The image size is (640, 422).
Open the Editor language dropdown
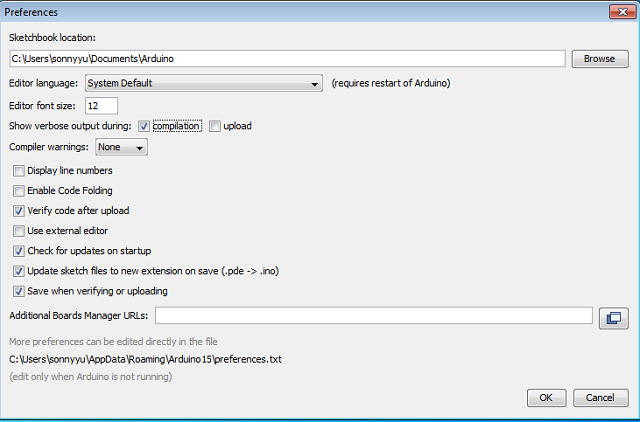point(204,83)
